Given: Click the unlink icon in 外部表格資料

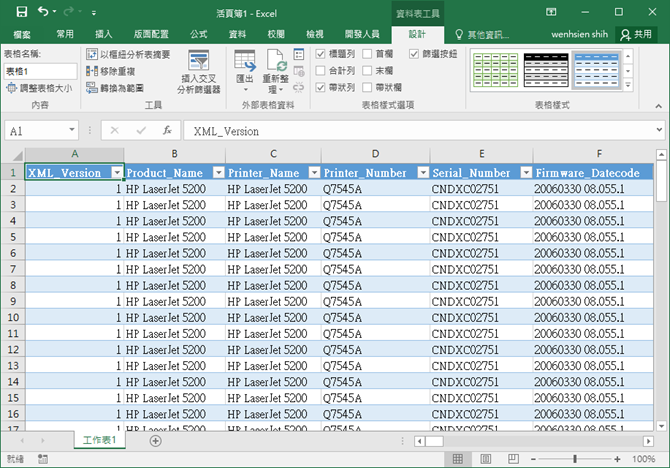Looking at the screenshot, I should (299, 88).
